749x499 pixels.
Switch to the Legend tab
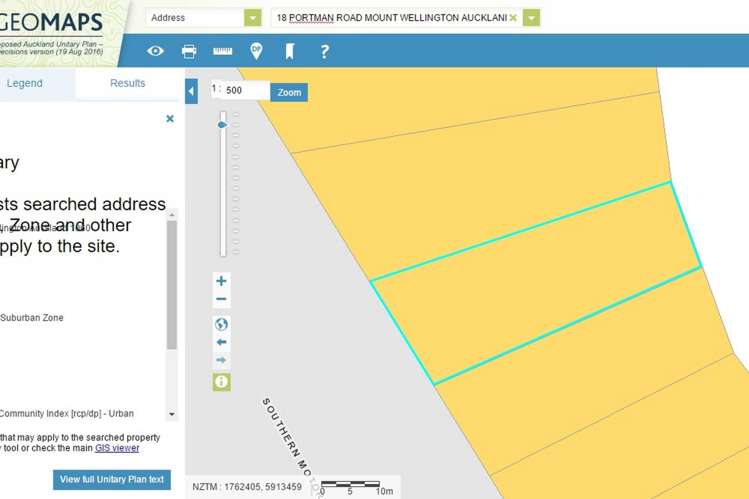point(25,83)
